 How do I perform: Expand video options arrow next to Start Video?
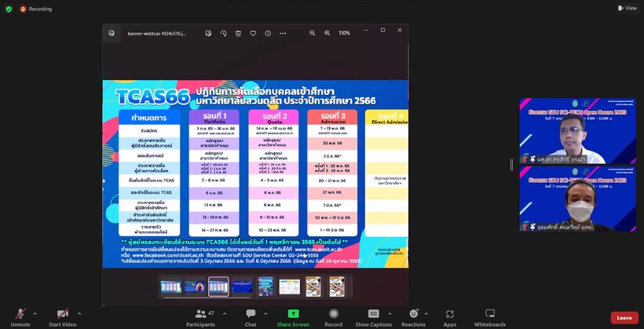pyautogui.click(x=79, y=314)
